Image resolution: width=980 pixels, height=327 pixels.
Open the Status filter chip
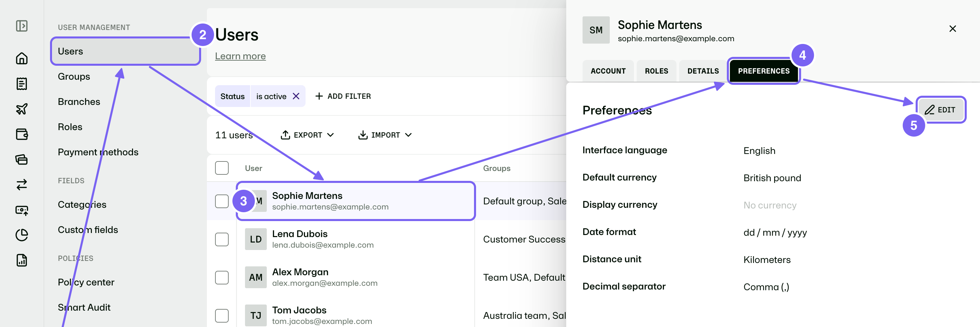click(232, 96)
